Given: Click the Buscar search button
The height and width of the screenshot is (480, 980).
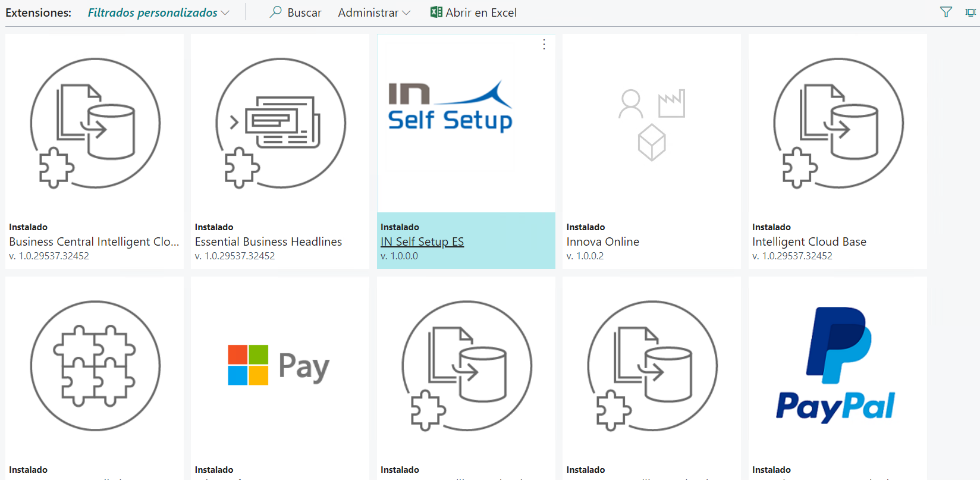Looking at the screenshot, I should [296, 12].
